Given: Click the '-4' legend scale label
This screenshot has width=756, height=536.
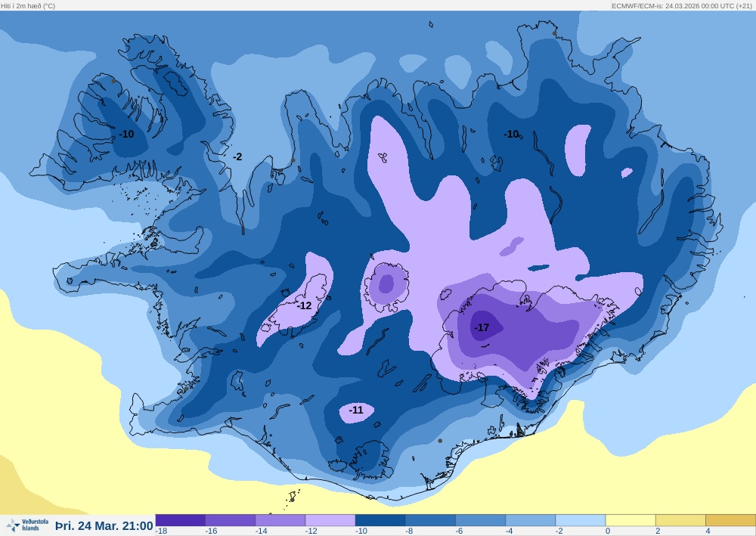Looking at the screenshot, I should [x=509, y=531].
